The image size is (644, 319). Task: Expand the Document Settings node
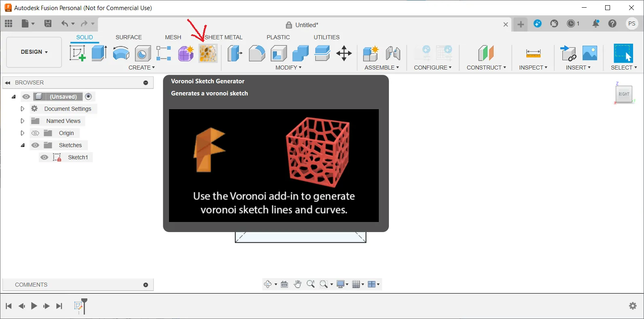22,109
